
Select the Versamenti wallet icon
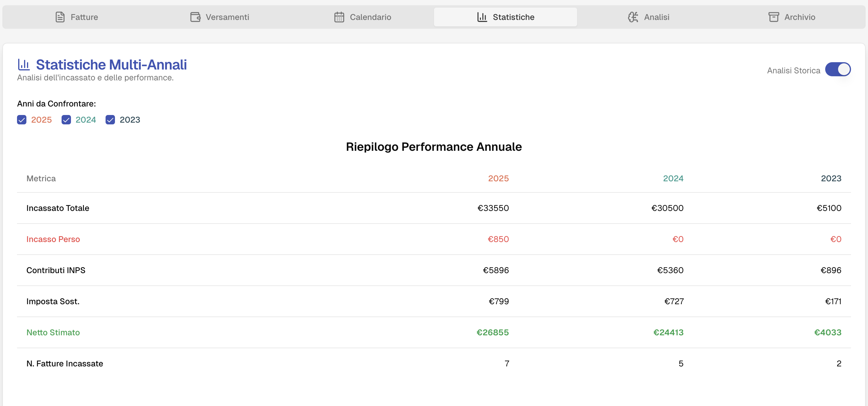tap(195, 17)
